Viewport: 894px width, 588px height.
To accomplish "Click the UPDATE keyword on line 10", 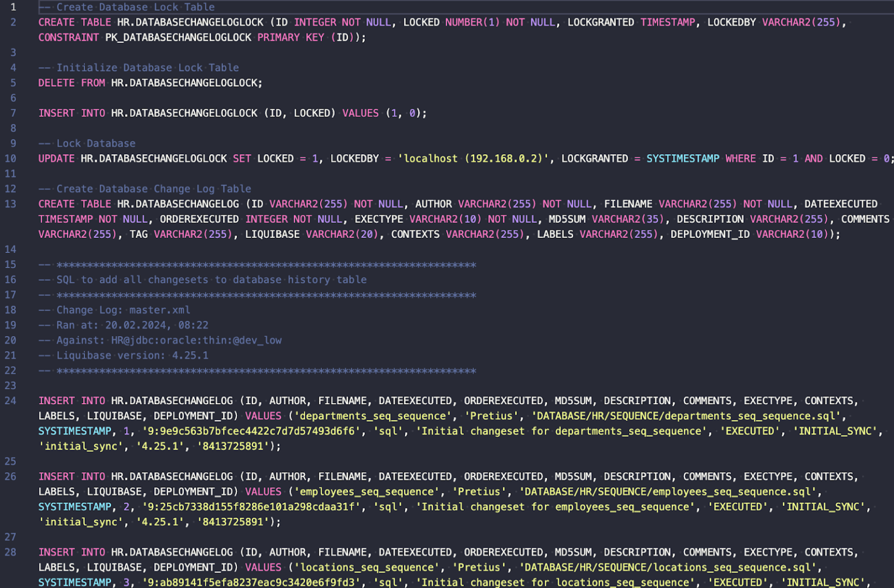I will [56, 159].
